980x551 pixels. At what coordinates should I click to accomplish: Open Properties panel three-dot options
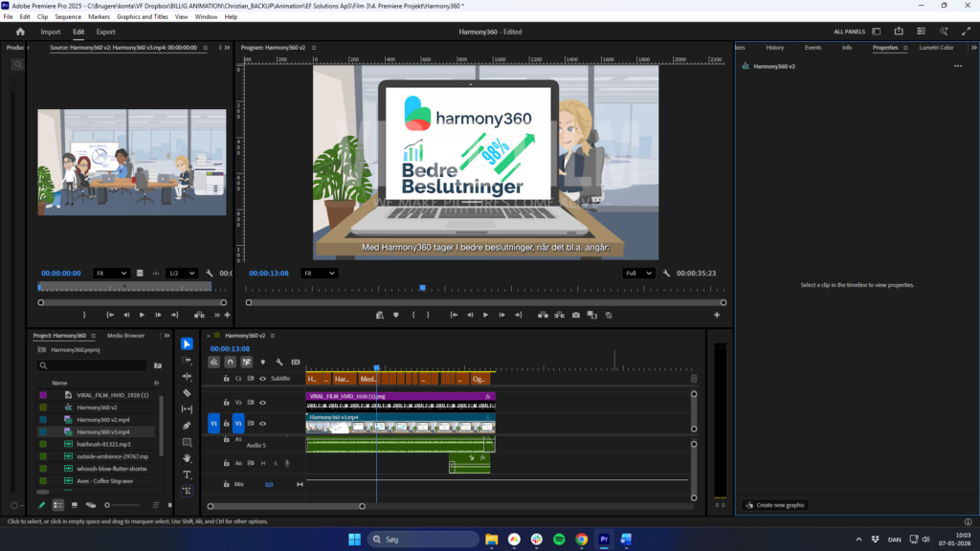coord(958,66)
